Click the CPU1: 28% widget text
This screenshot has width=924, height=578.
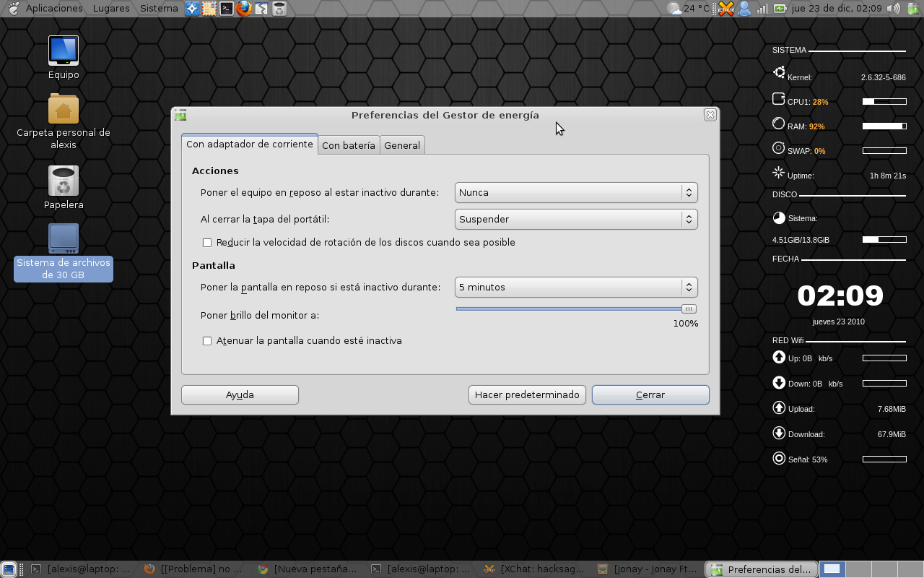pyautogui.click(x=808, y=102)
